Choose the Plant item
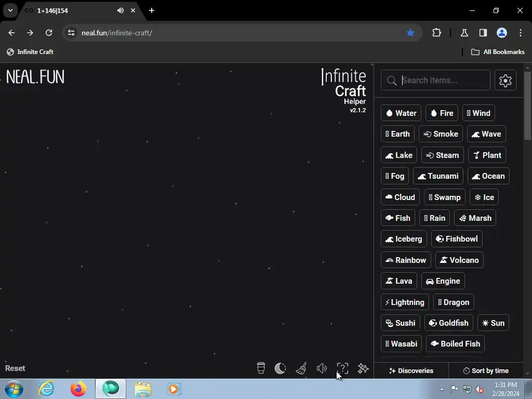The height and width of the screenshot is (399, 532). point(487,155)
